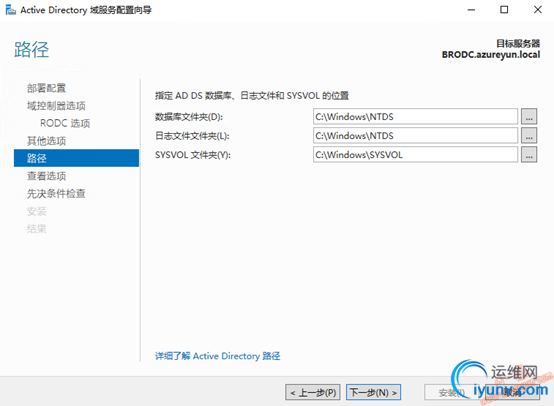Open the 详细了解 Active Directory 路径 link
The image size is (554, 406).
tap(218, 356)
